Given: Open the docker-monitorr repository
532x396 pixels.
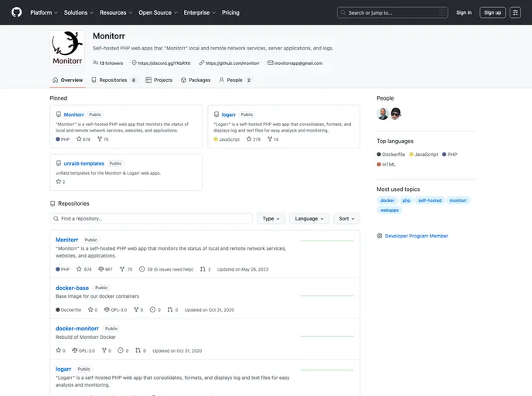Looking at the screenshot, I should (x=77, y=329).
